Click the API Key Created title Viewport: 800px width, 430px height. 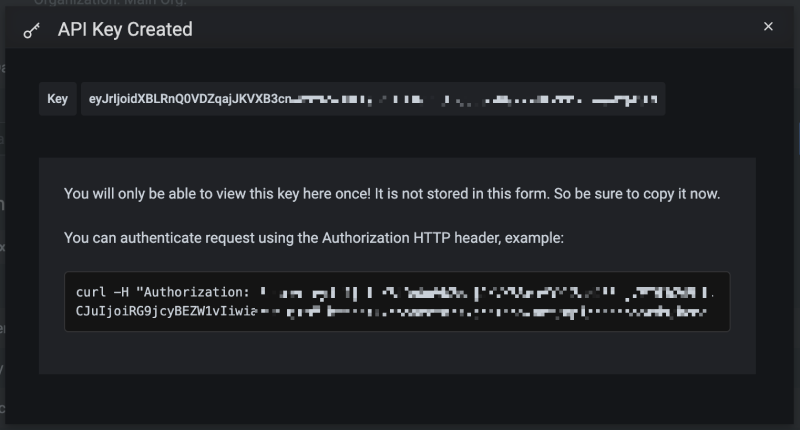coord(125,30)
